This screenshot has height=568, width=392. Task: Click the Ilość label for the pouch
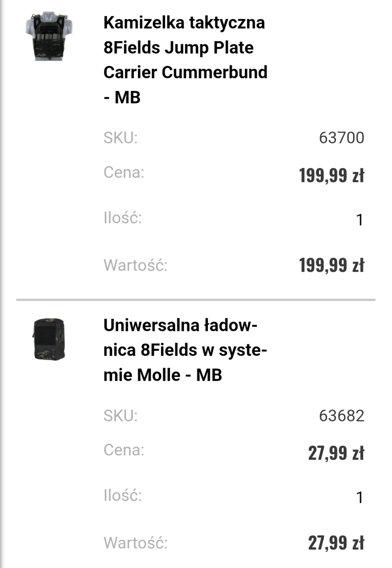point(123,495)
